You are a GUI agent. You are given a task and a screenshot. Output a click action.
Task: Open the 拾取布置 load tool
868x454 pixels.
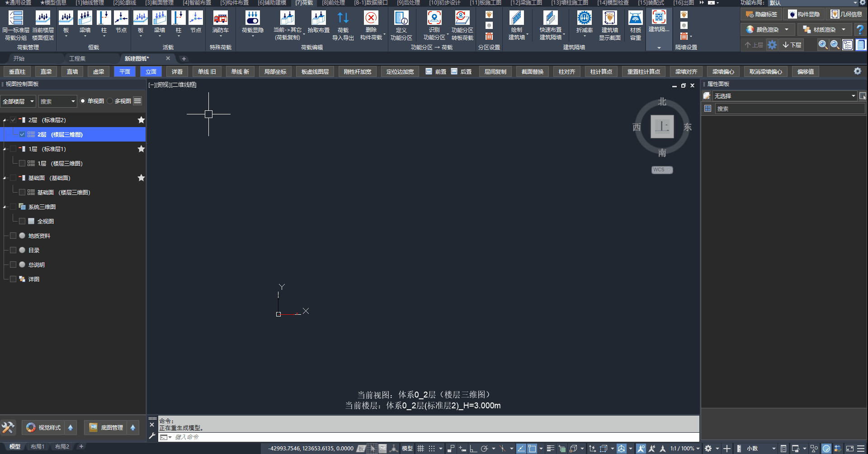(x=318, y=23)
